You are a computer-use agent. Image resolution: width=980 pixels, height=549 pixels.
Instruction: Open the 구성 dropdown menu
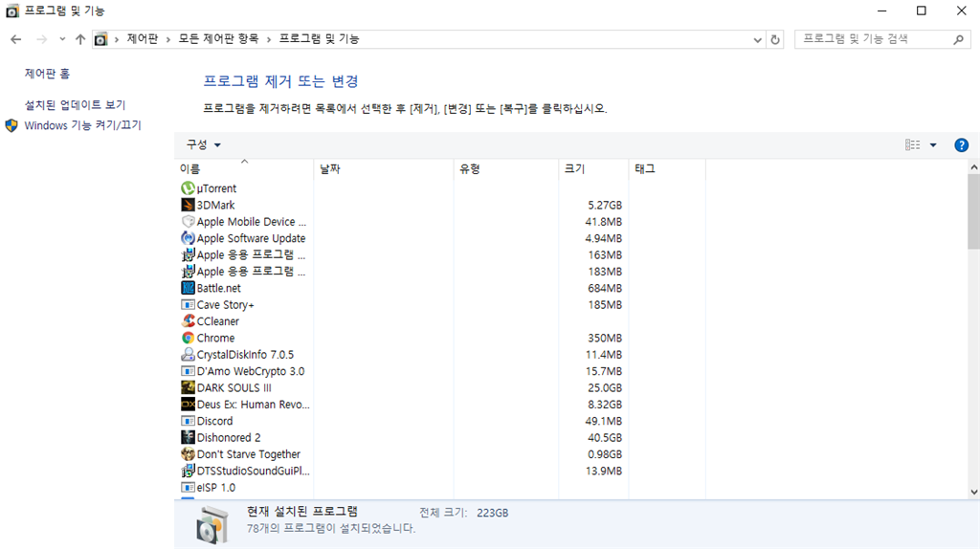pyautogui.click(x=204, y=144)
